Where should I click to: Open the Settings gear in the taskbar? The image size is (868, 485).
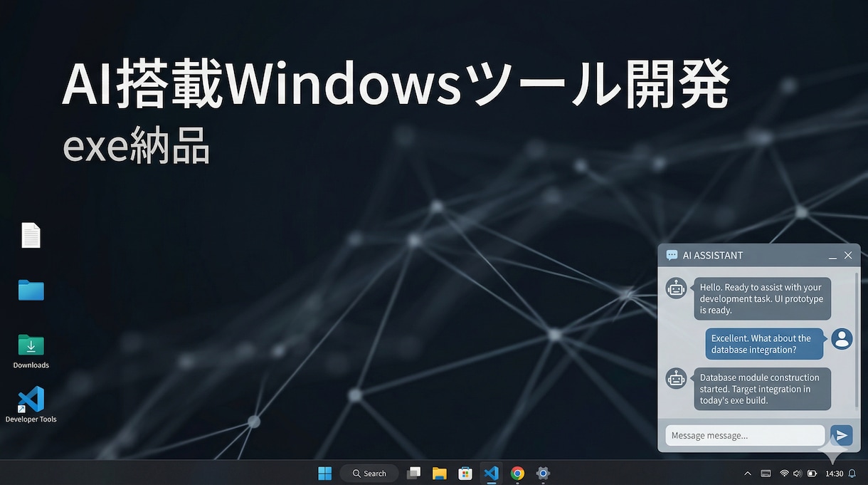tap(543, 473)
